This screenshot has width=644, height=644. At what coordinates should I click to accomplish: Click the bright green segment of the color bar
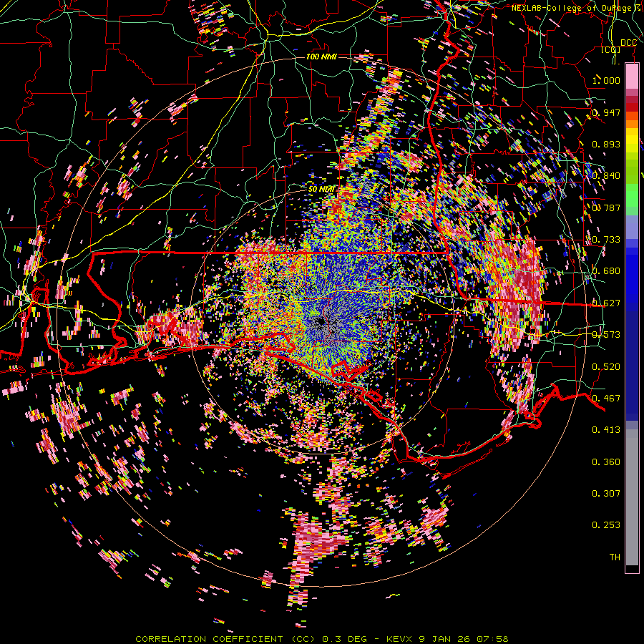click(x=632, y=195)
